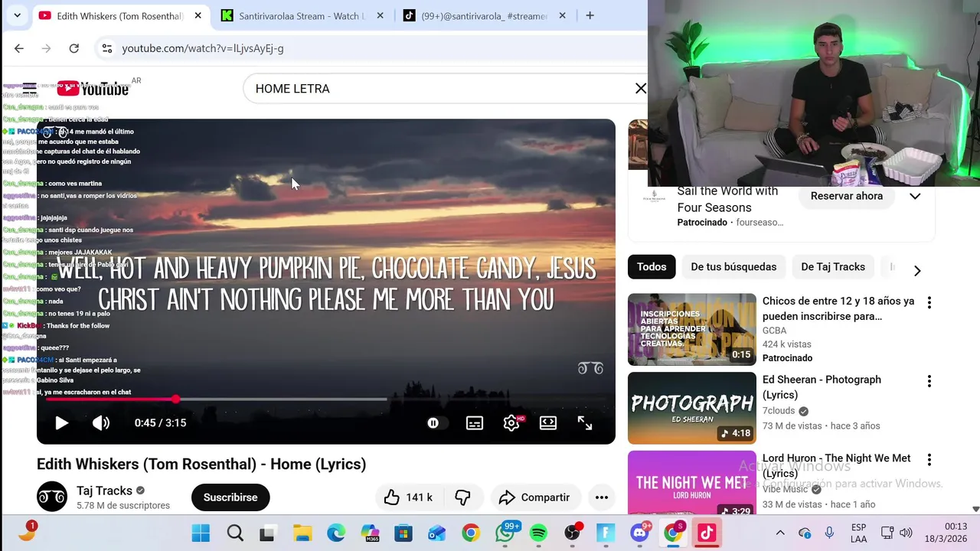This screenshot has width=980, height=551.
Task: Open Spotify from the taskbar
Action: [x=538, y=533]
